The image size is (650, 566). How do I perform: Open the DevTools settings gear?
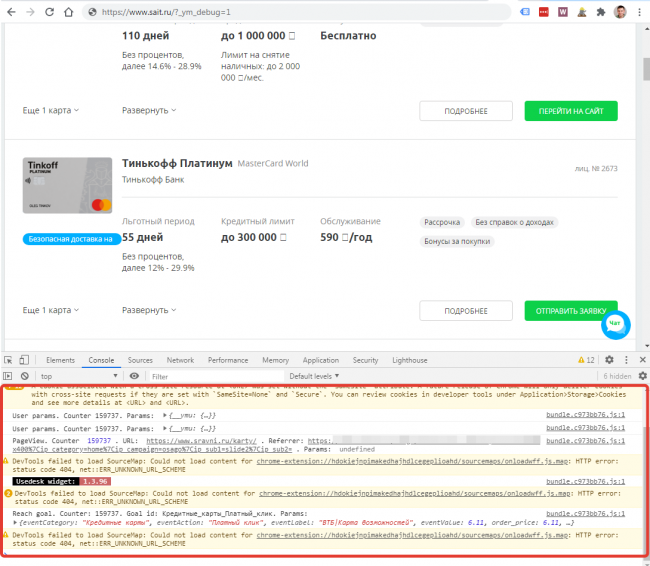pyautogui.click(x=607, y=360)
